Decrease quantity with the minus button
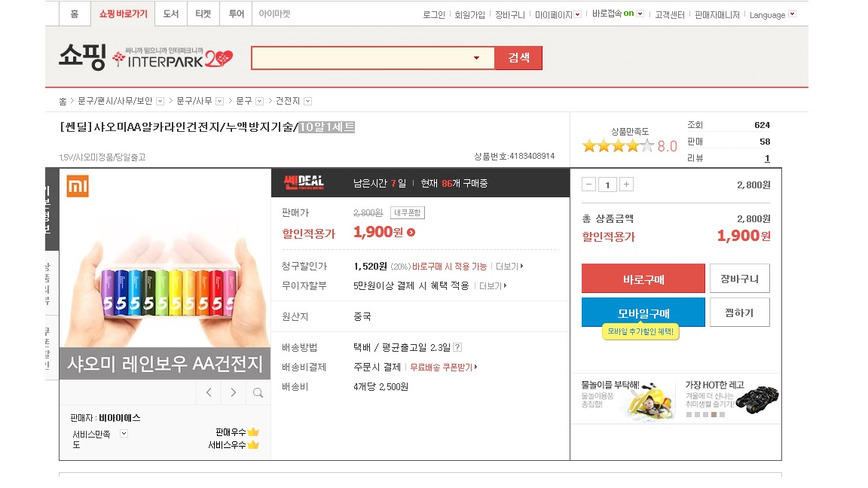This screenshot has height=488, width=868. coord(589,185)
